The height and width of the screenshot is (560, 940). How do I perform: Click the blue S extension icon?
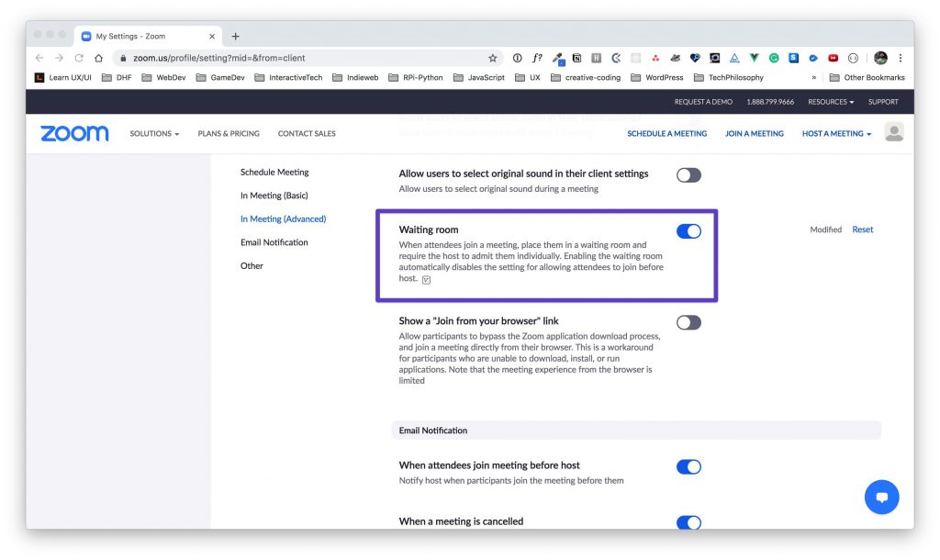[x=794, y=58]
